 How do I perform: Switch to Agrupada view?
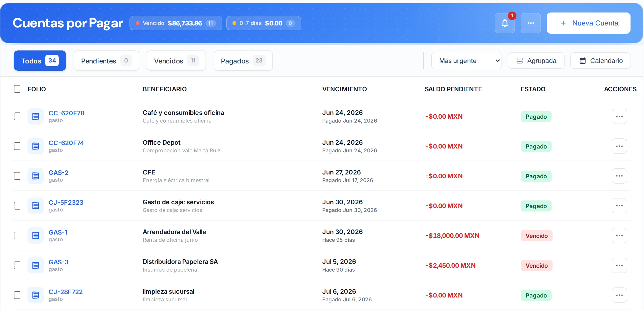click(536, 61)
